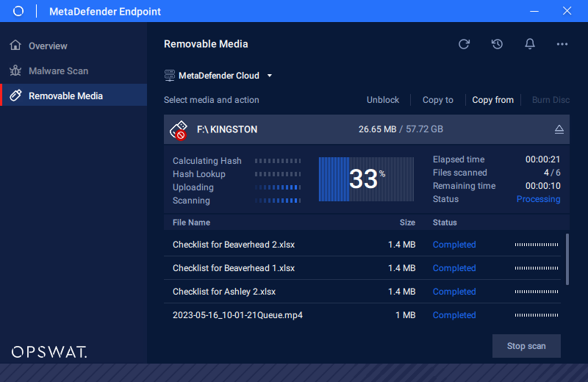Sort by the Size column header

(407, 223)
